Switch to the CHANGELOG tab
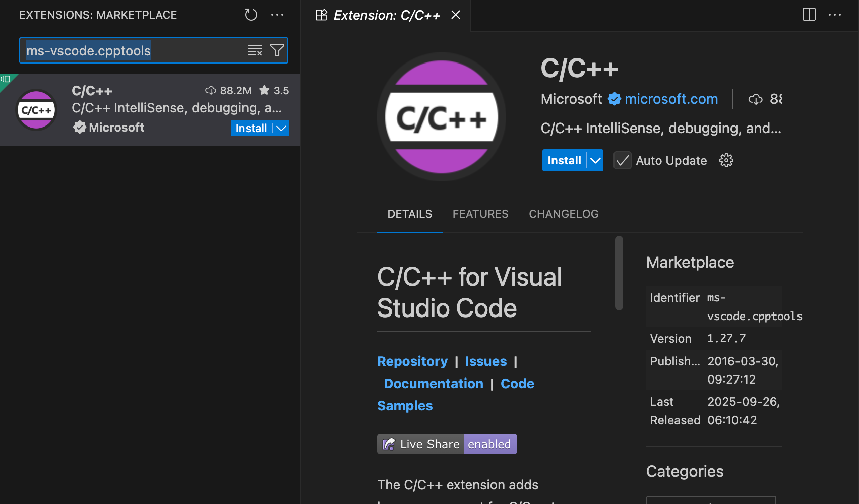The width and height of the screenshot is (859, 504). point(564,214)
